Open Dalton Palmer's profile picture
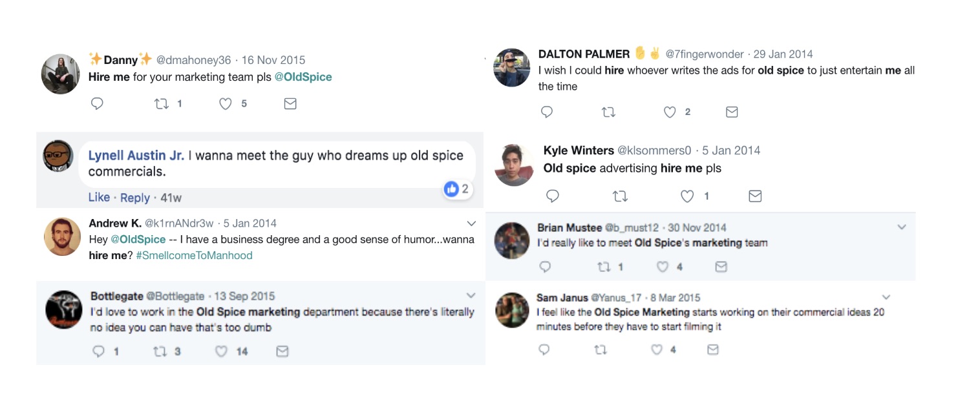Image resolution: width=980 pixels, height=407 pixels. point(511,67)
